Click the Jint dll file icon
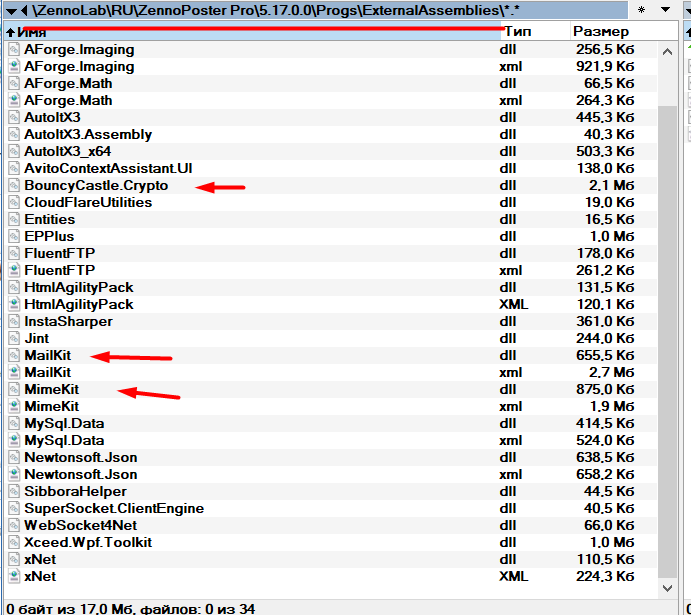This screenshot has height=615, width=691. tap(14, 338)
